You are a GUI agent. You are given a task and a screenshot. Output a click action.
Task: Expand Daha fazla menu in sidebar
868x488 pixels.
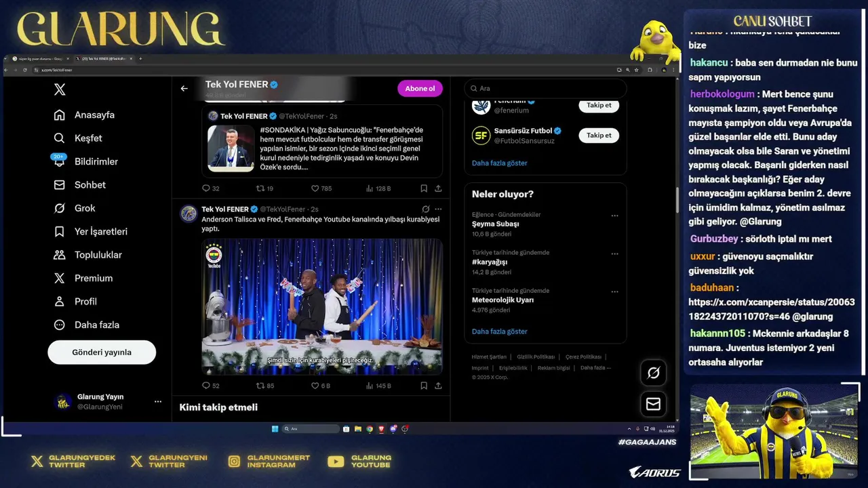(86, 325)
